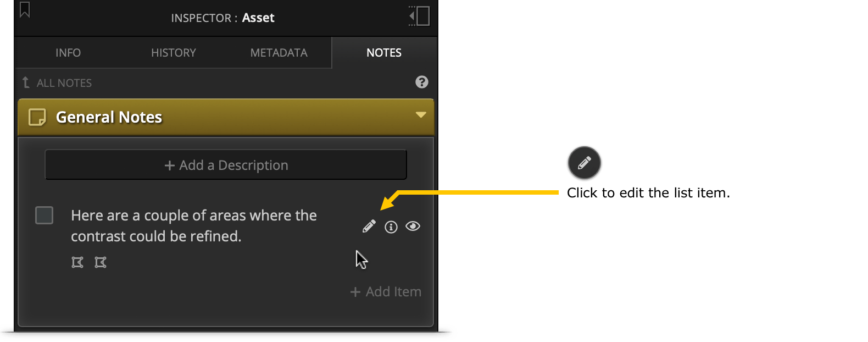868x342 pixels.
Task: Select the second annotation region icon under the note
Action: [101, 262]
